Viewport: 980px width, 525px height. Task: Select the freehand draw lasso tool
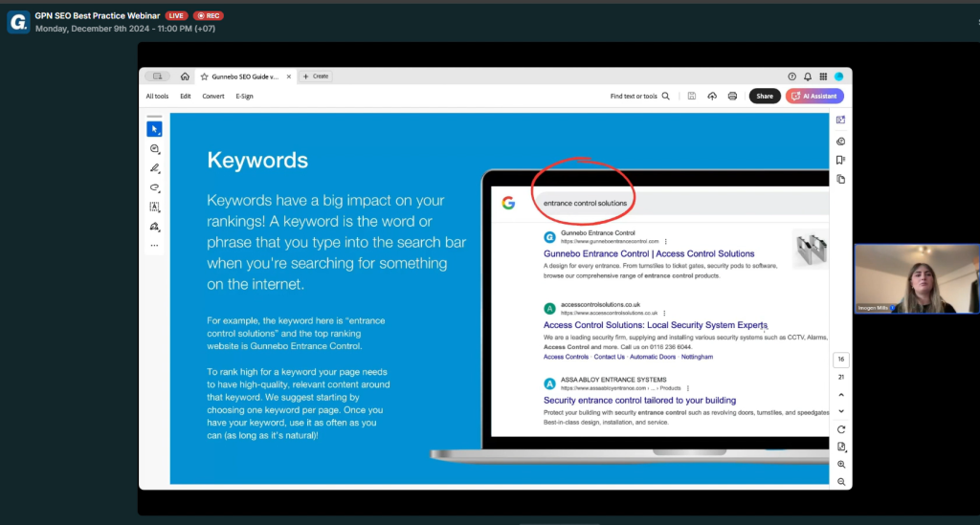[154, 187]
